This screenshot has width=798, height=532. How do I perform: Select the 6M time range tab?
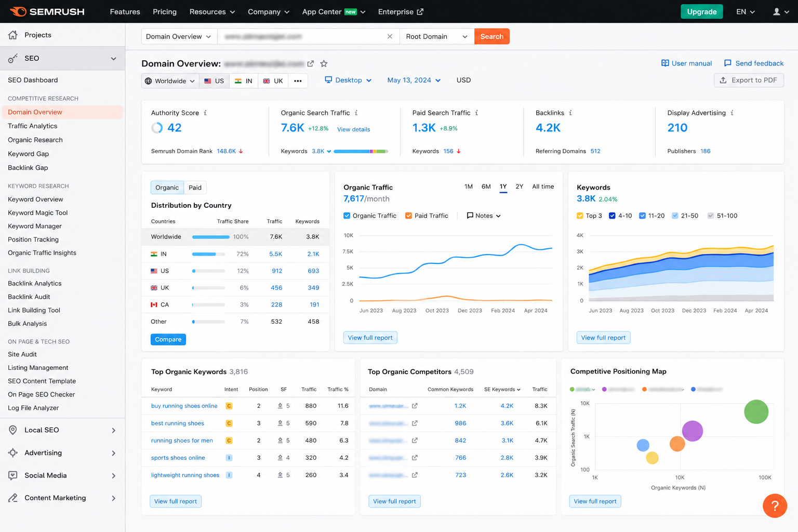tap(486, 187)
